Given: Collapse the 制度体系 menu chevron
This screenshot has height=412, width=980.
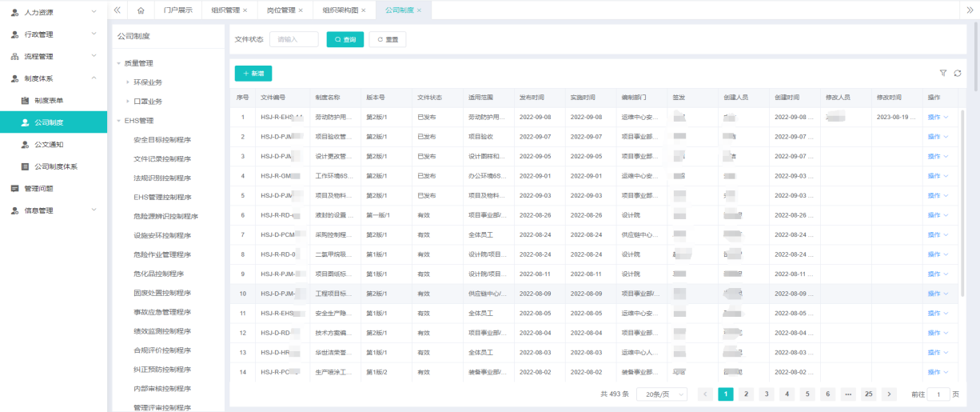Looking at the screenshot, I should (94, 78).
